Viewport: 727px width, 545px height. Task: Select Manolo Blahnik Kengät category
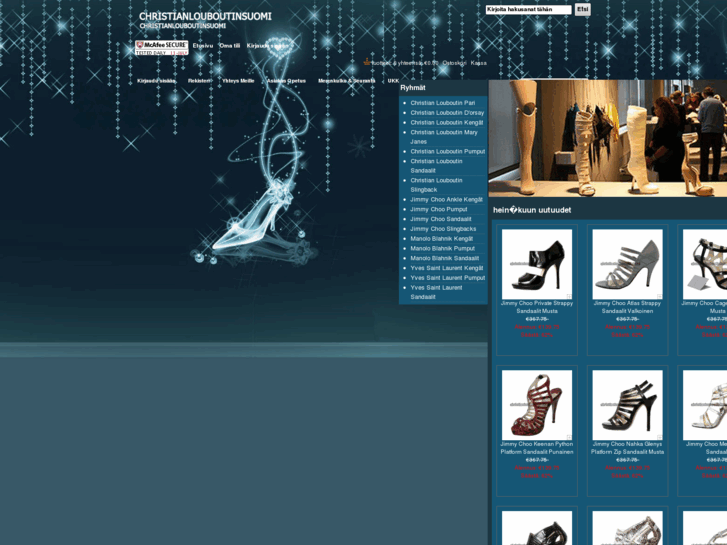pyautogui.click(x=441, y=238)
